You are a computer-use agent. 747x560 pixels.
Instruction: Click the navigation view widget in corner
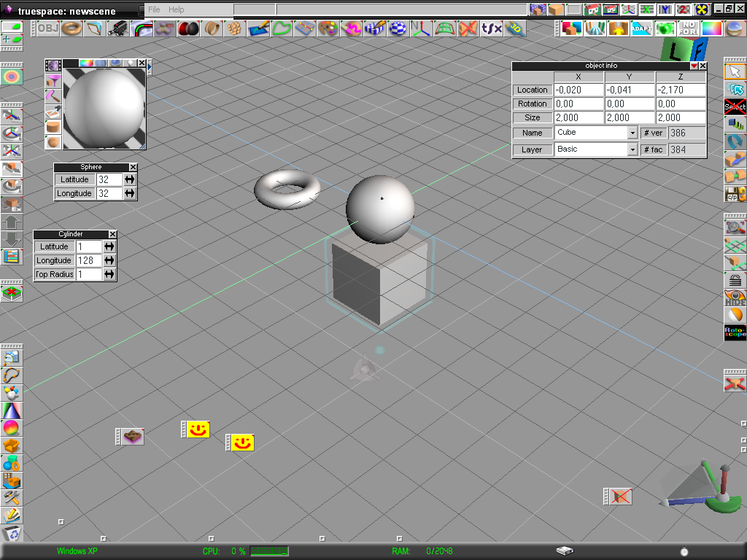coord(703,486)
